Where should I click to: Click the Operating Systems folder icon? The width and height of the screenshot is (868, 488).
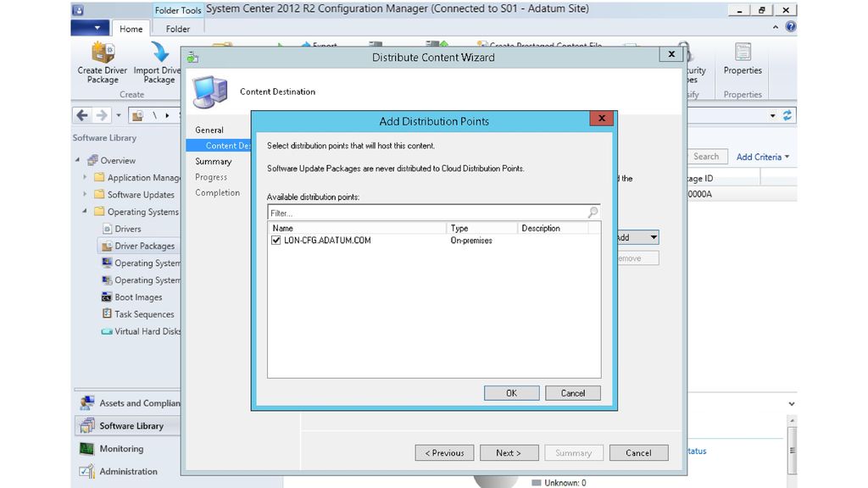[x=99, y=211]
